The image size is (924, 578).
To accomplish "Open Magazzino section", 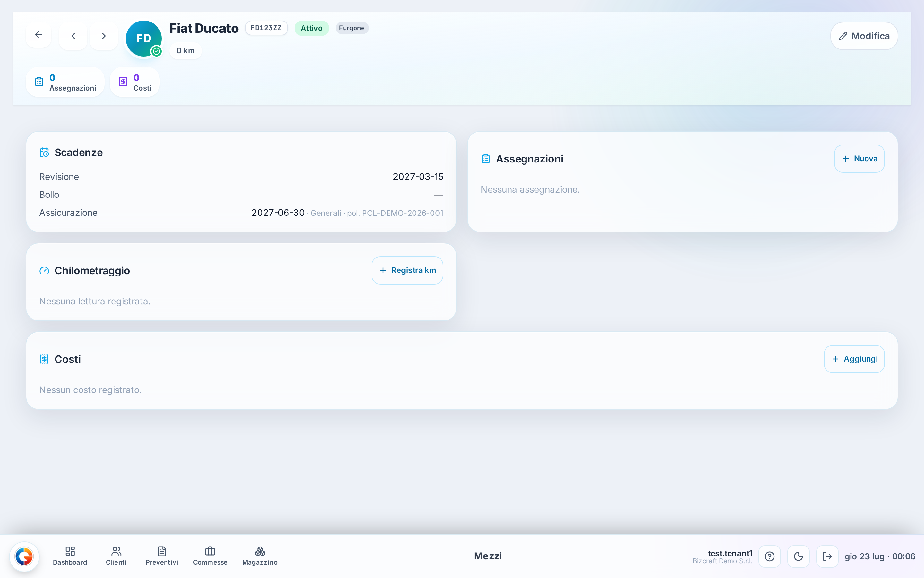I will pos(260,556).
